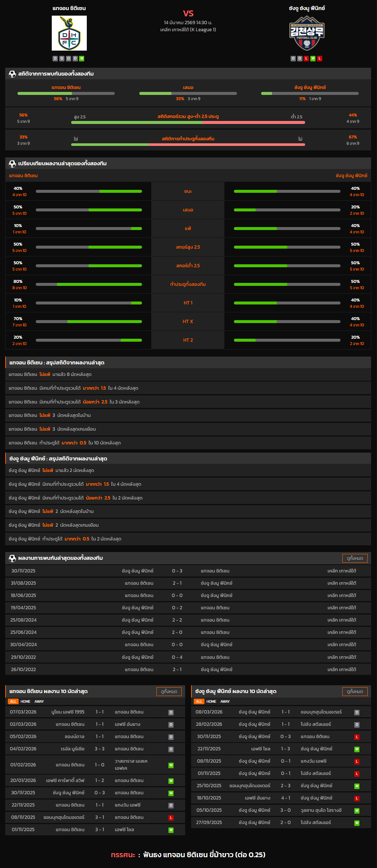Viewport: 377px width, 868px height.
Task: Click the green W badge under Daejeon logo
Action: (x=82, y=58)
